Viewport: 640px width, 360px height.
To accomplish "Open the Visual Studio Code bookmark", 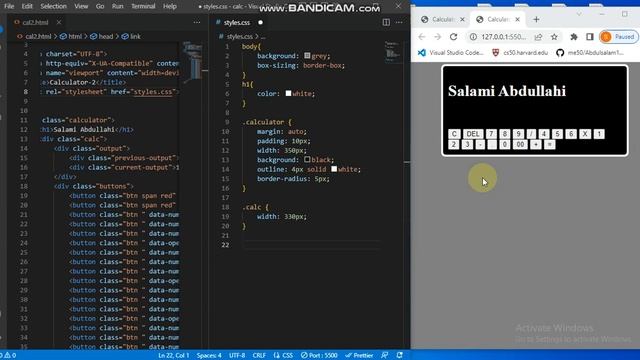I will point(451,53).
